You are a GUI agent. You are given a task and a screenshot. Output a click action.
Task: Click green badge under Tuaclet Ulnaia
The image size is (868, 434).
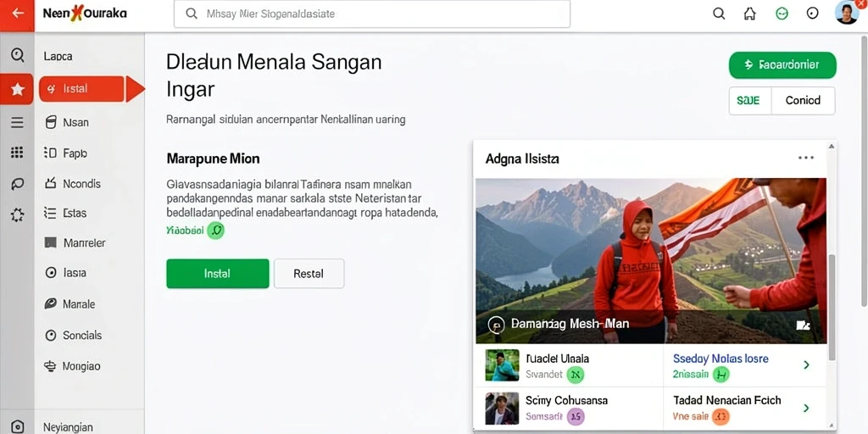pyautogui.click(x=576, y=375)
